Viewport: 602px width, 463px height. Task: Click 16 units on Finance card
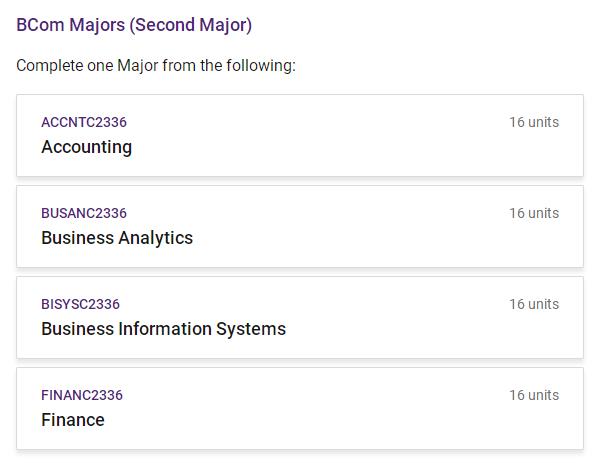coord(534,395)
